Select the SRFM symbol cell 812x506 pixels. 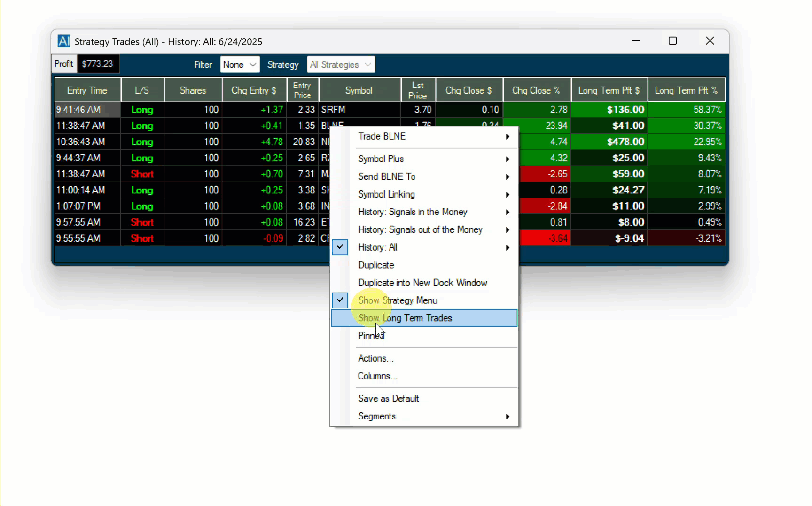pos(359,110)
